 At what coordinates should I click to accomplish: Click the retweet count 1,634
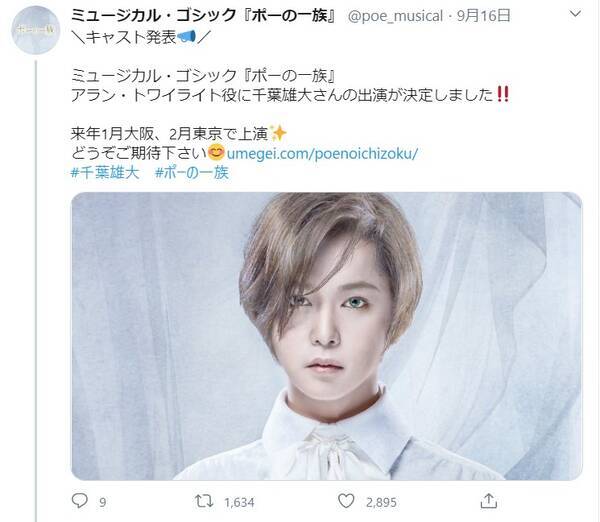click(x=239, y=502)
